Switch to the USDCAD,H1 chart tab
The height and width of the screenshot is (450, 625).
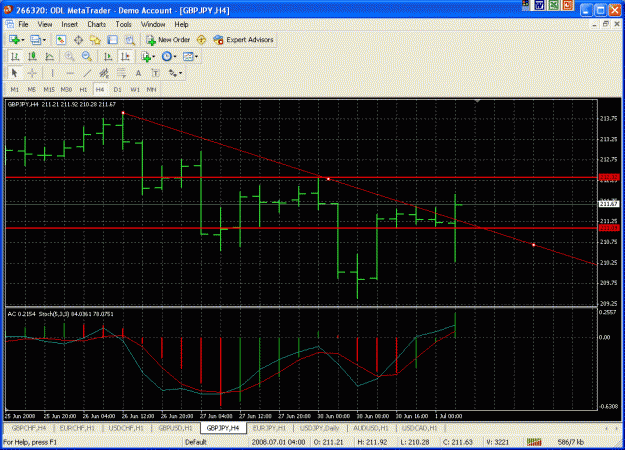click(x=420, y=428)
